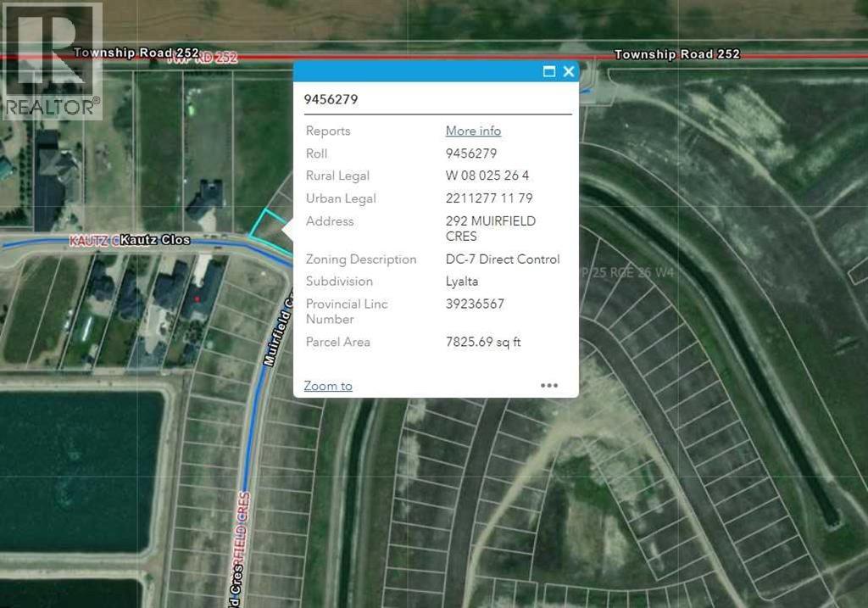This screenshot has height=608, width=868.
Task: Click the REALTOR logo
Action: (x=52, y=60)
